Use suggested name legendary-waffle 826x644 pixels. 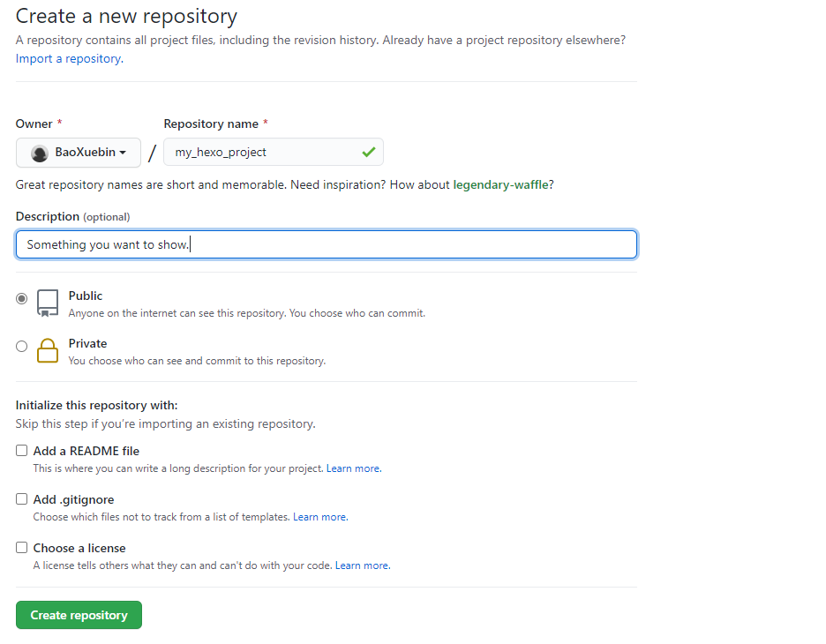[x=500, y=184]
